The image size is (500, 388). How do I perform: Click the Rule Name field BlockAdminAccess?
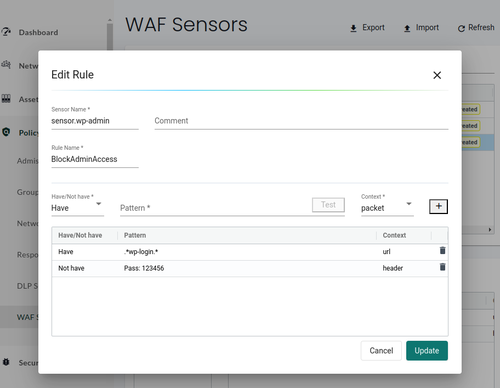pos(95,159)
